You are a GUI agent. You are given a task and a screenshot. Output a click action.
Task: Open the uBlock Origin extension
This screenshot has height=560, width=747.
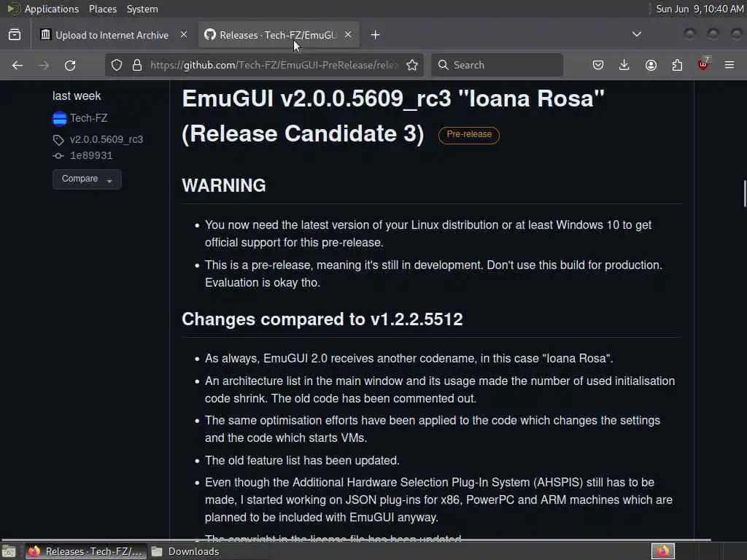(x=703, y=64)
